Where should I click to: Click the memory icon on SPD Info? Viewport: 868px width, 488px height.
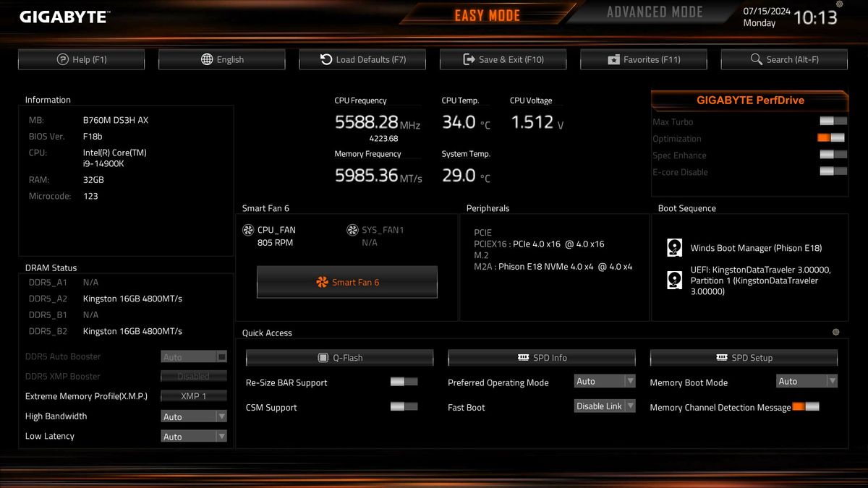click(x=524, y=358)
